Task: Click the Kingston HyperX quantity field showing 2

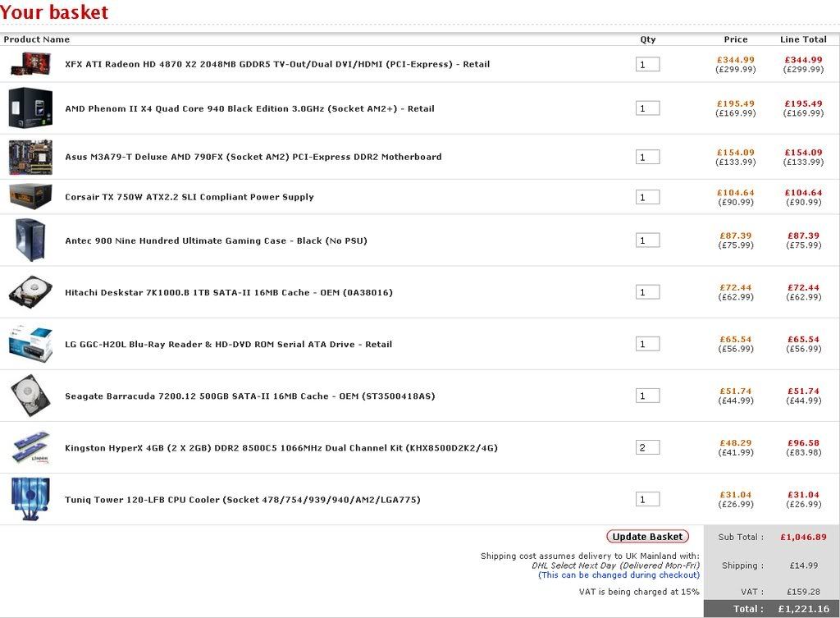Action: pos(647,447)
